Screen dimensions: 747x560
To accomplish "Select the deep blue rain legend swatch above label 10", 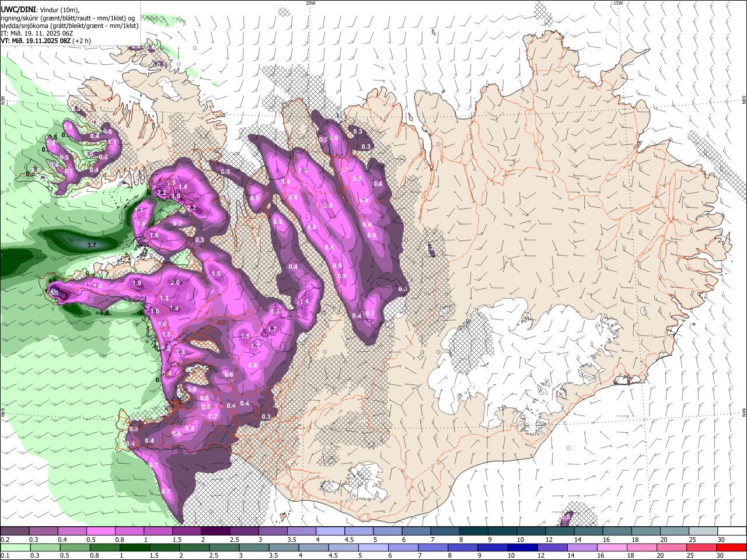I will (521, 548).
